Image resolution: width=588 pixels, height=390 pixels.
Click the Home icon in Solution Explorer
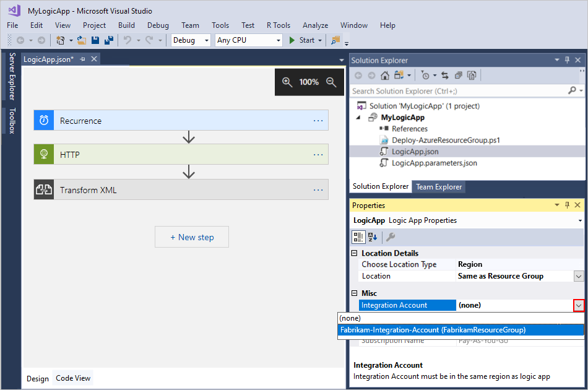tap(385, 75)
